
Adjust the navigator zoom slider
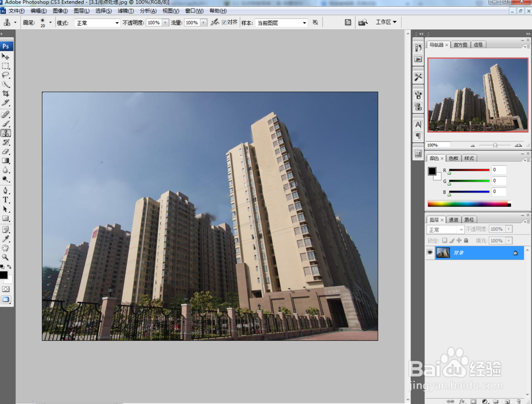coord(495,146)
